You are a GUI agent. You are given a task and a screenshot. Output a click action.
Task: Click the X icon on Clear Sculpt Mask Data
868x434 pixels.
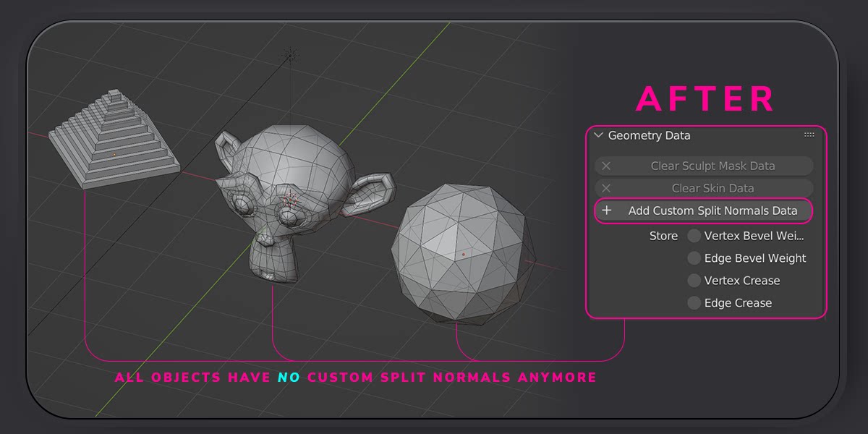[x=606, y=166]
